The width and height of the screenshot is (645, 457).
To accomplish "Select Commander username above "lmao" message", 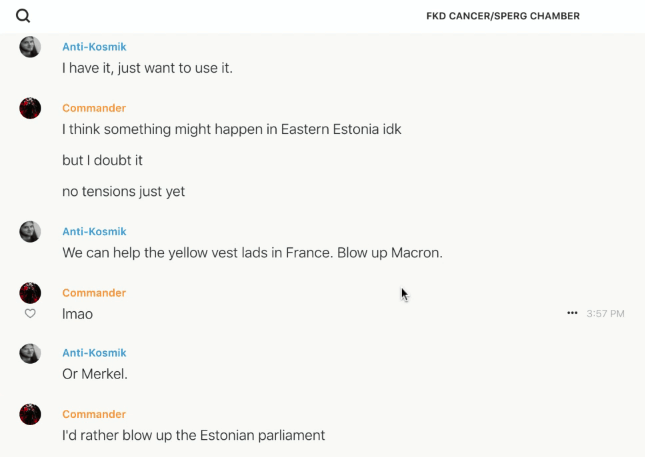I will click(x=94, y=293).
